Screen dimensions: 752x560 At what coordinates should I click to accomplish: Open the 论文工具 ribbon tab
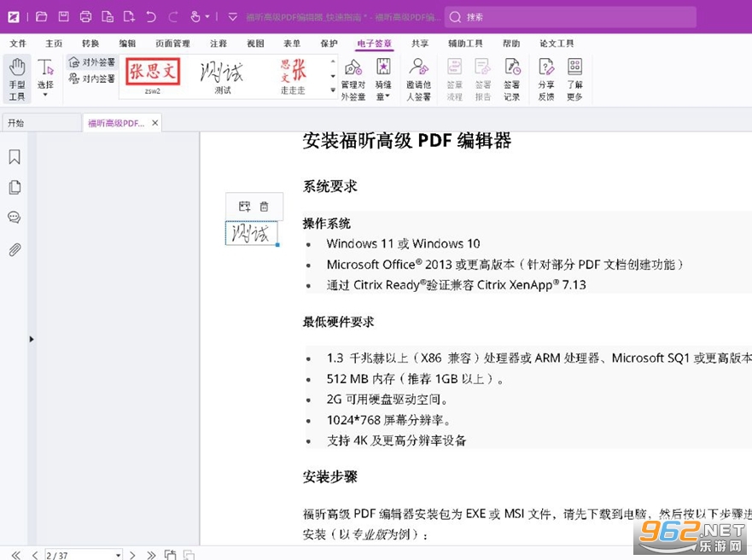pyautogui.click(x=557, y=44)
